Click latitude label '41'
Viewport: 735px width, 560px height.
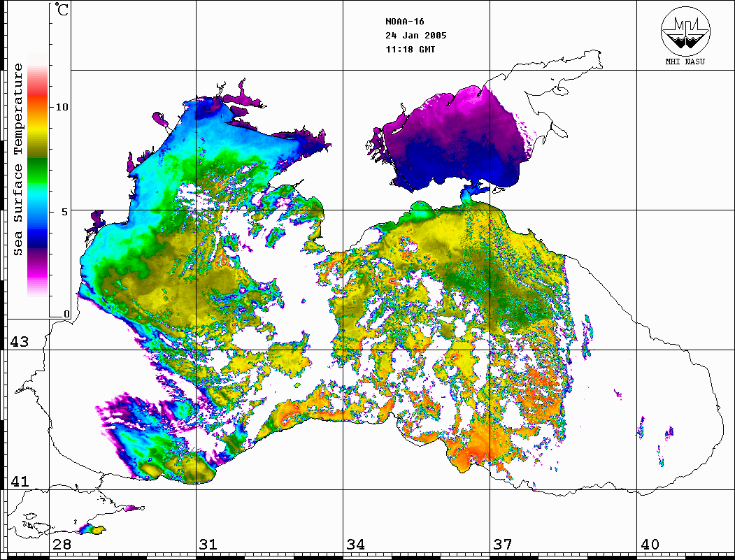(x=19, y=481)
